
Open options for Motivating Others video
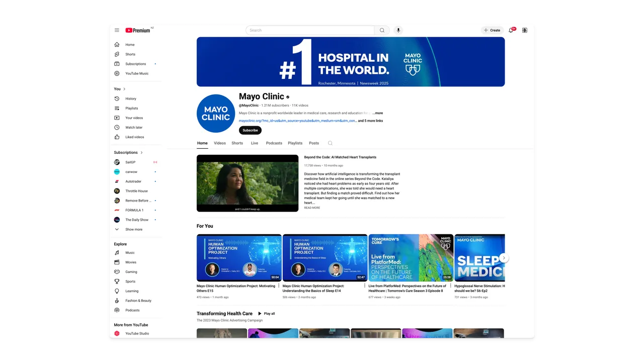(x=279, y=286)
